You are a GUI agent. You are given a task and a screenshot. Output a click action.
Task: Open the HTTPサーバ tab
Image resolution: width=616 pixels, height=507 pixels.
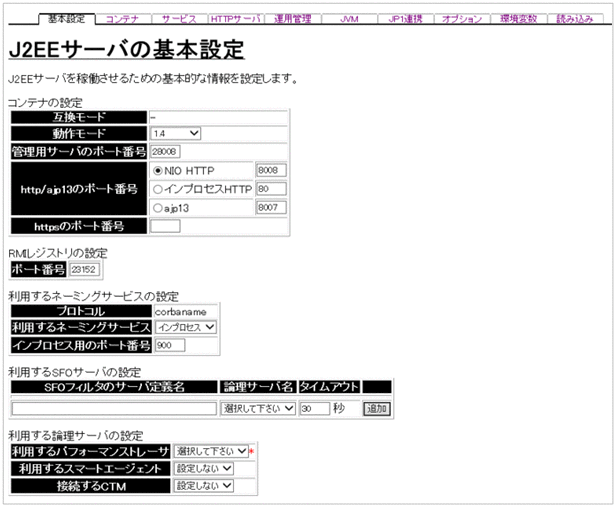tap(236, 19)
